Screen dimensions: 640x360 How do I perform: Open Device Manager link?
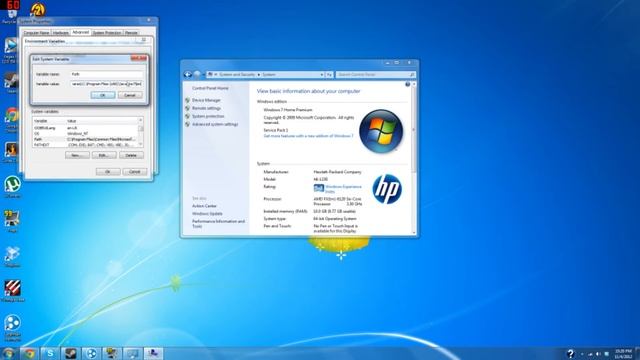tap(206, 100)
